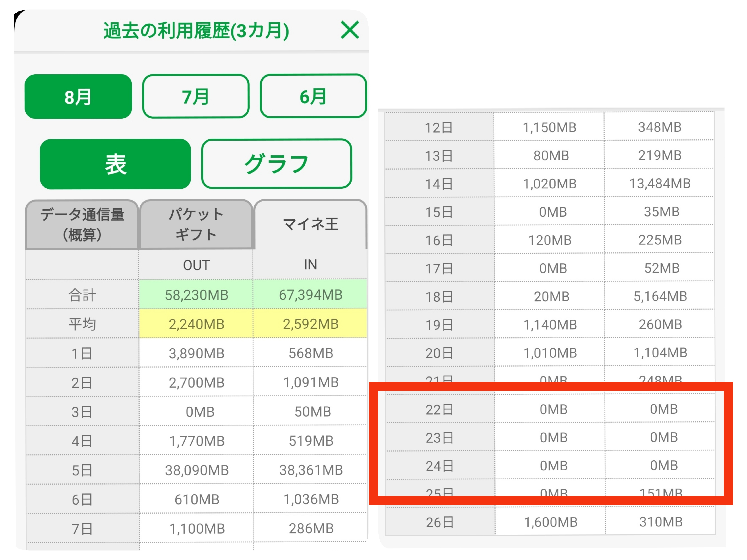Show the 表 table view

(115, 164)
